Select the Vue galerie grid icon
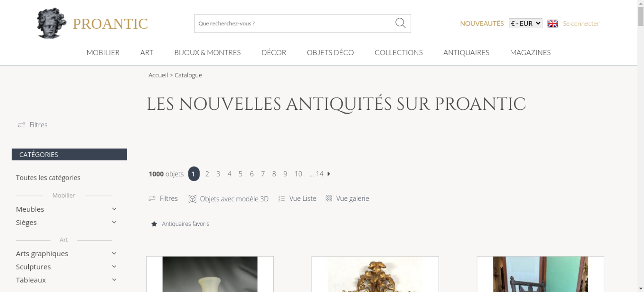 (x=328, y=198)
